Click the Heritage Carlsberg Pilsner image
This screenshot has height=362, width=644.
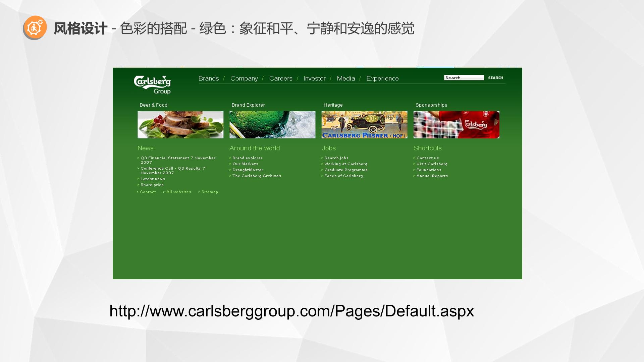[364, 125]
